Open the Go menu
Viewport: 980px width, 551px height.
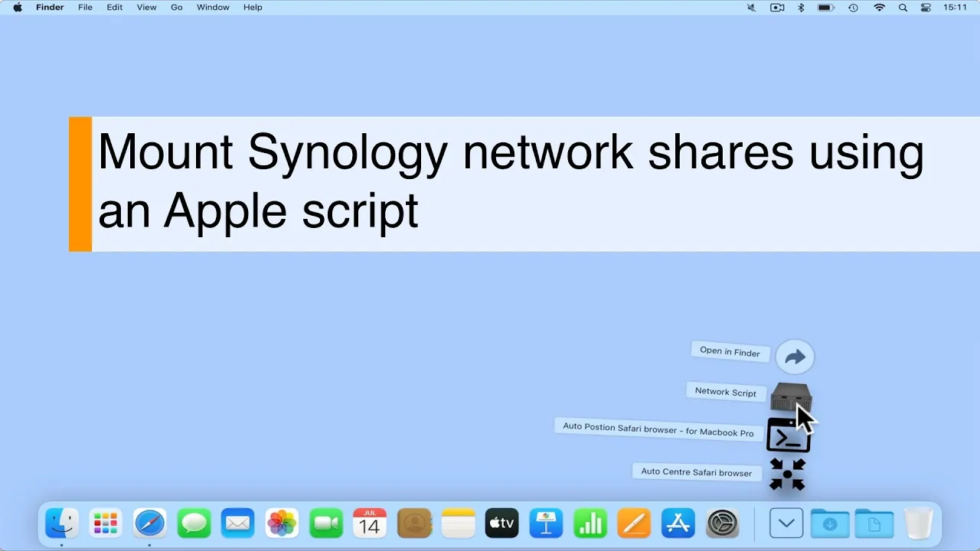click(x=177, y=8)
